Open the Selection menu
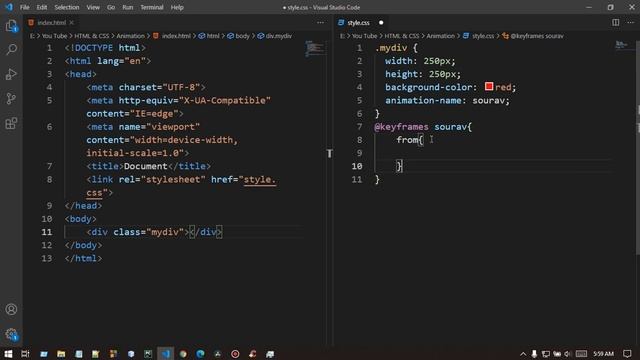This screenshot has width=640, height=360. pyautogui.click(x=67, y=7)
